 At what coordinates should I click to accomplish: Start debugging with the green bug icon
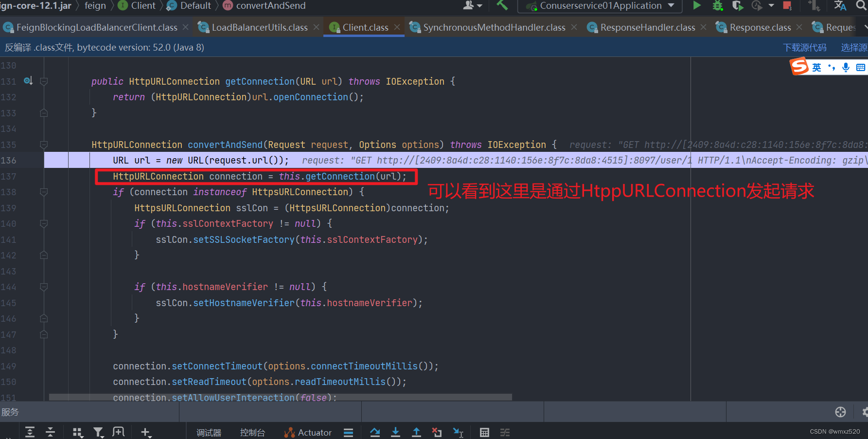click(x=717, y=5)
